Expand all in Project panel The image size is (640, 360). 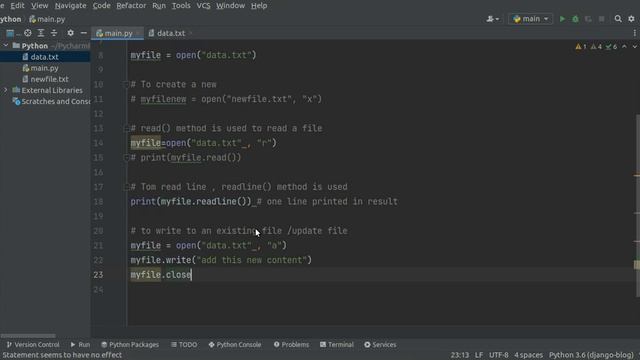coord(41,33)
